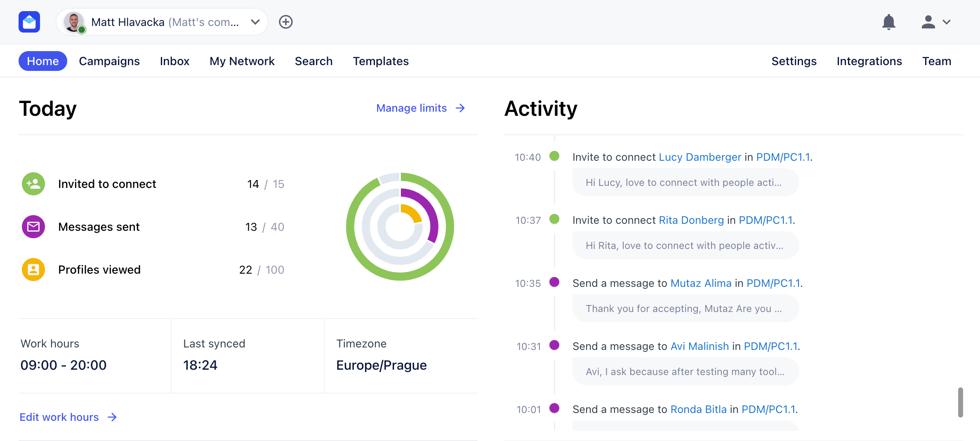The height and width of the screenshot is (441, 980).
Task: Open Lucy Damberger's profile link
Action: 700,157
